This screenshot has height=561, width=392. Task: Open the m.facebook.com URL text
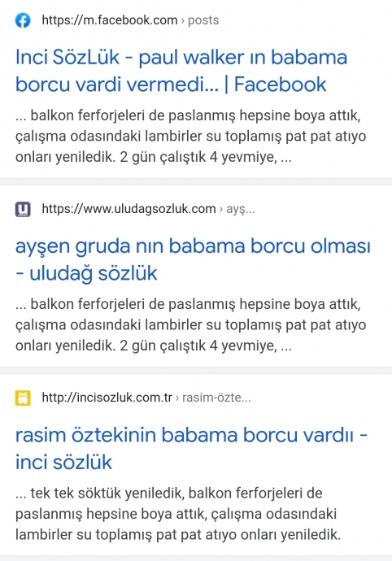(x=110, y=20)
